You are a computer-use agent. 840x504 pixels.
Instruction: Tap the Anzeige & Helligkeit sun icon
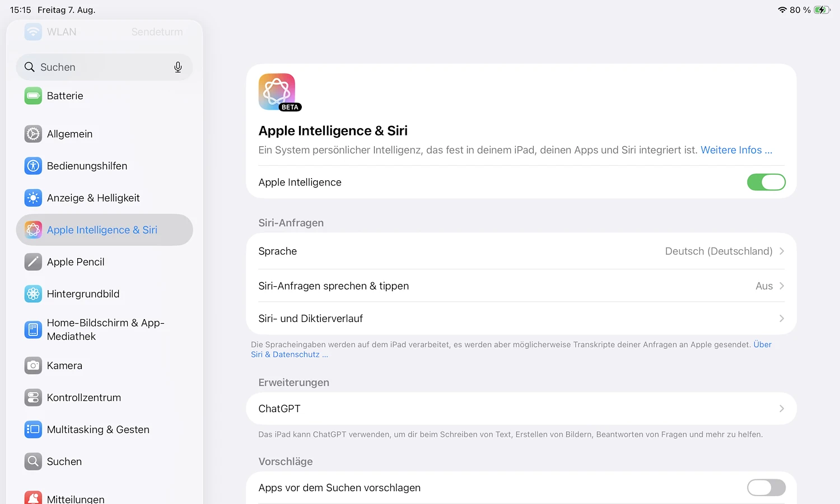[33, 198]
